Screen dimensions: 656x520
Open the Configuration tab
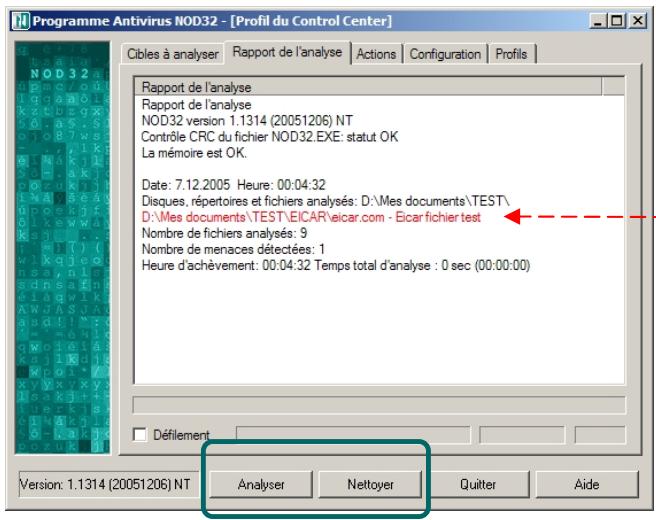(445, 54)
